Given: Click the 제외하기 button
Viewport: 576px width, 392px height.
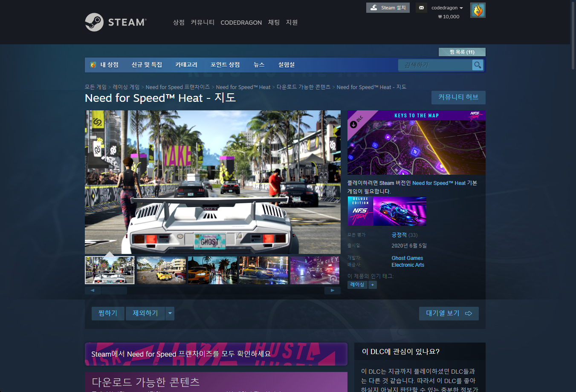Looking at the screenshot, I should point(145,313).
